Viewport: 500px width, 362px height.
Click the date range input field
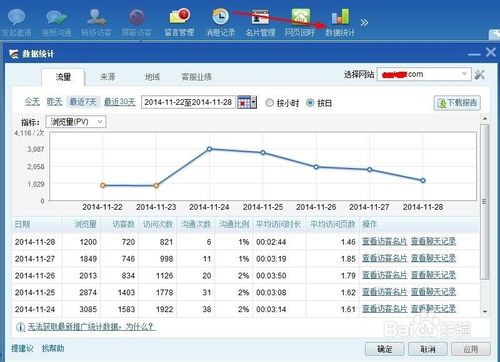point(188,102)
